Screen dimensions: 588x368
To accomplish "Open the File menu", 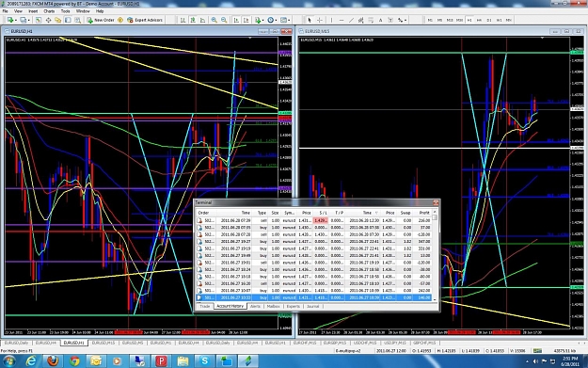I will pyautogui.click(x=6, y=11).
